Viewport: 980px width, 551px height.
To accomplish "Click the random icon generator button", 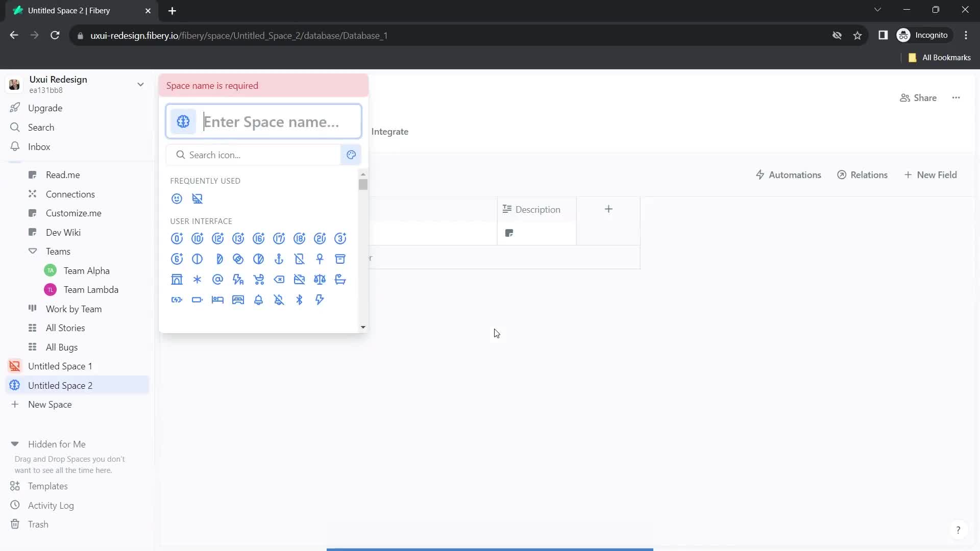I will pyautogui.click(x=351, y=154).
